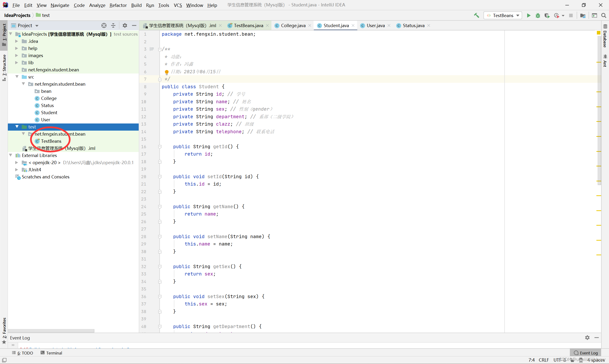Click the Stop square icon
609x364 pixels.
(x=571, y=15)
